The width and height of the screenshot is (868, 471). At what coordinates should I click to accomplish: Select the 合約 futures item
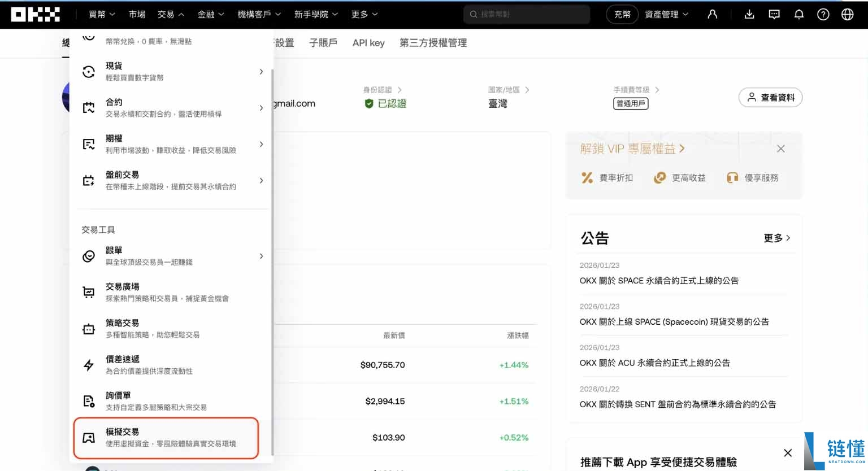click(x=172, y=108)
